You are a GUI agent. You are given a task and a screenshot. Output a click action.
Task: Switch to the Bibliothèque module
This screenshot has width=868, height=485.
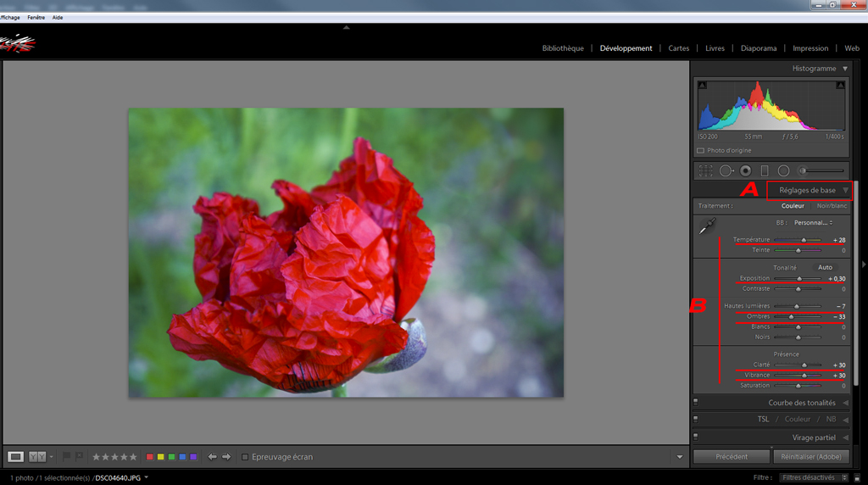click(x=563, y=48)
